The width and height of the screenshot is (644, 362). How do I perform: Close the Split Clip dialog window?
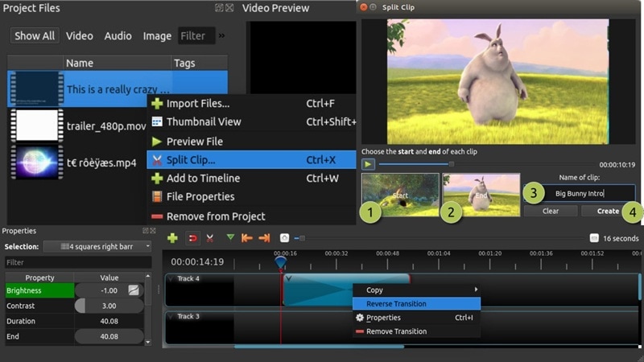pos(364,7)
